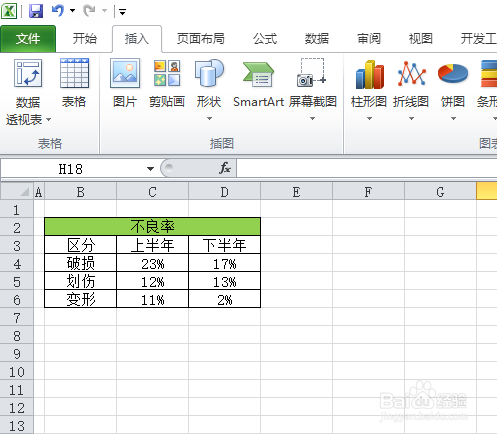Select the cell containing 17%
Viewport: 497px width, 434px height.
click(224, 263)
